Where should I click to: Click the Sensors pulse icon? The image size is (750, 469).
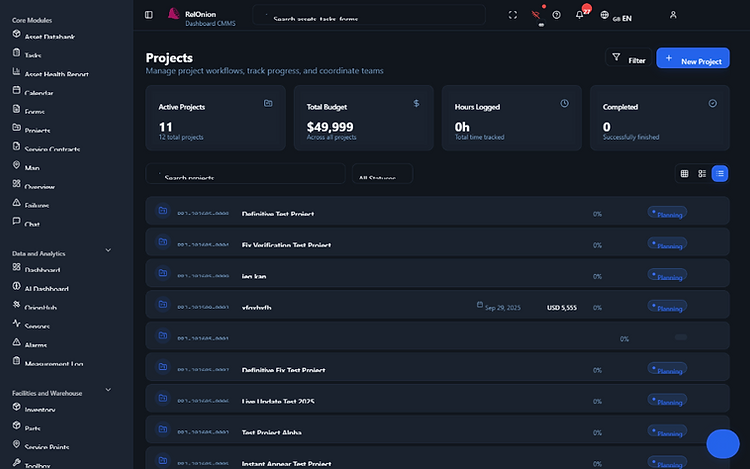(x=16, y=323)
